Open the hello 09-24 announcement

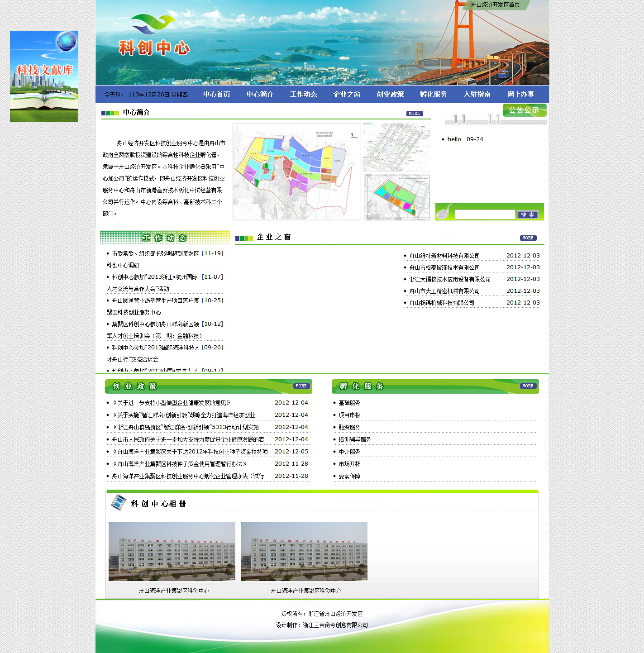(465, 139)
